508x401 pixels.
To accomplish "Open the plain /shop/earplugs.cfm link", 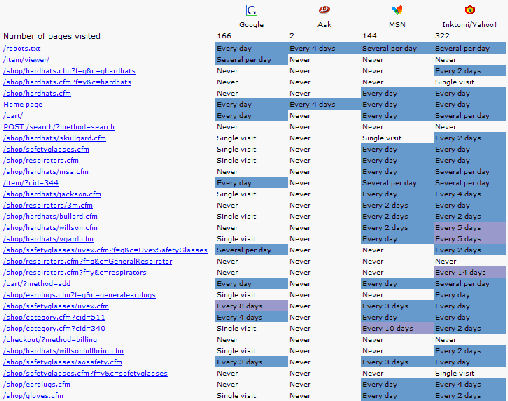I will coord(37,384).
